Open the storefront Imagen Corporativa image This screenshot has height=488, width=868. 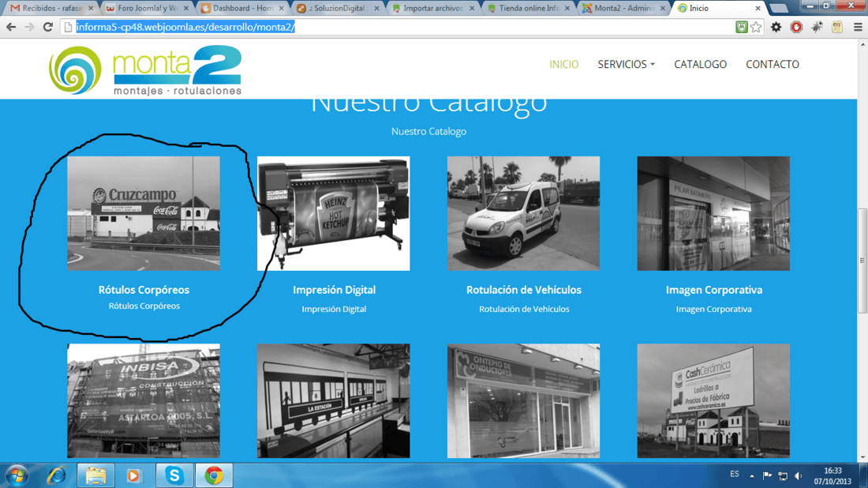[x=713, y=213]
